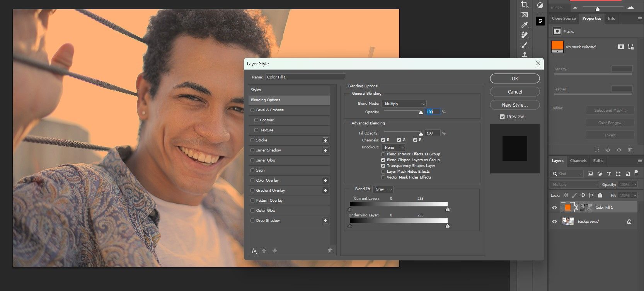The width and height of the screenshot is (644, 291).
Task: Click the Background layer thumbnail
Action: tap(567, 221)
